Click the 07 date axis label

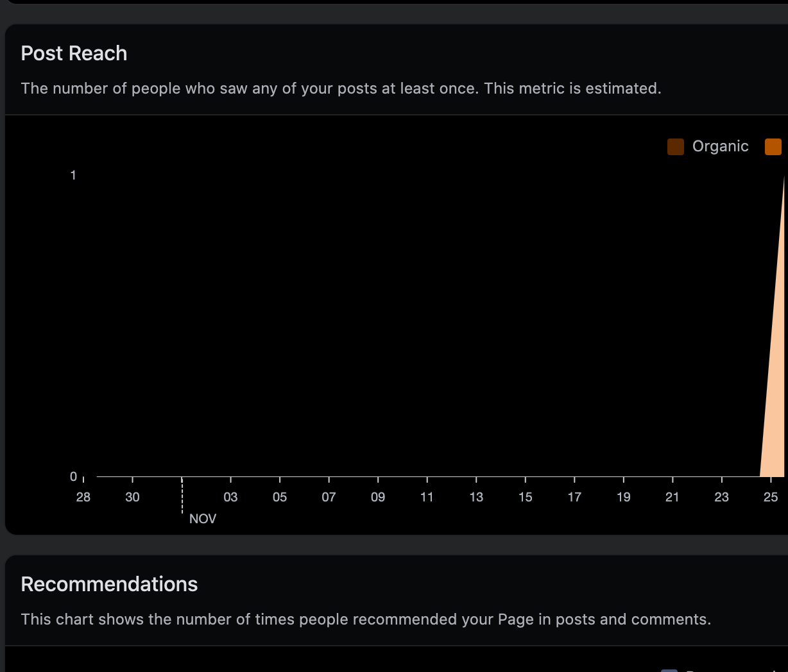click(x=329, y=497)
